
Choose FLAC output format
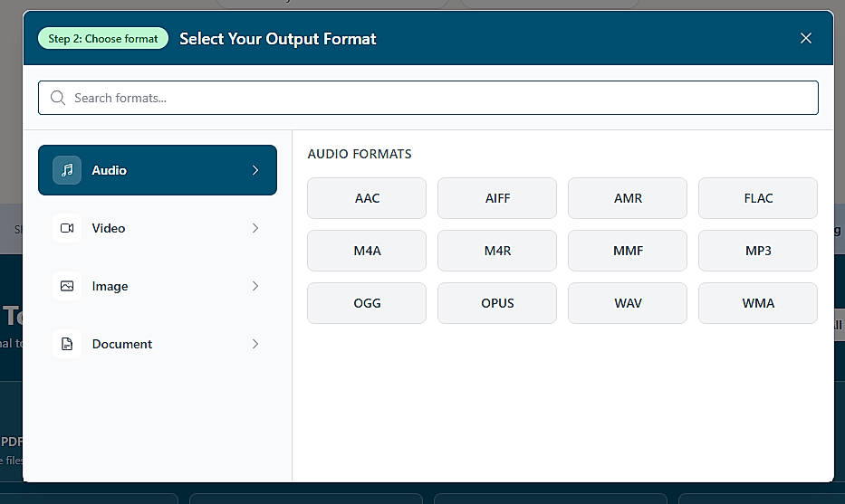coord(758,198)
